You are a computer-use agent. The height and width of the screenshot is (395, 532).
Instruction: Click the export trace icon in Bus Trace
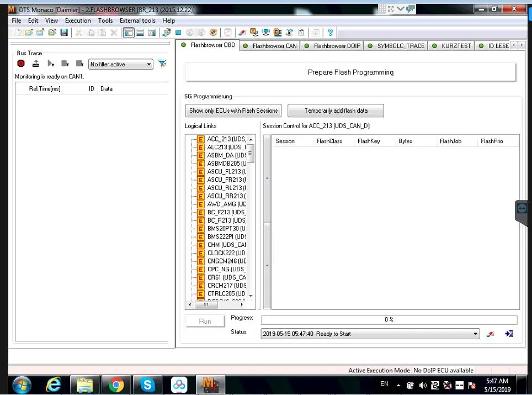point(36,64)
